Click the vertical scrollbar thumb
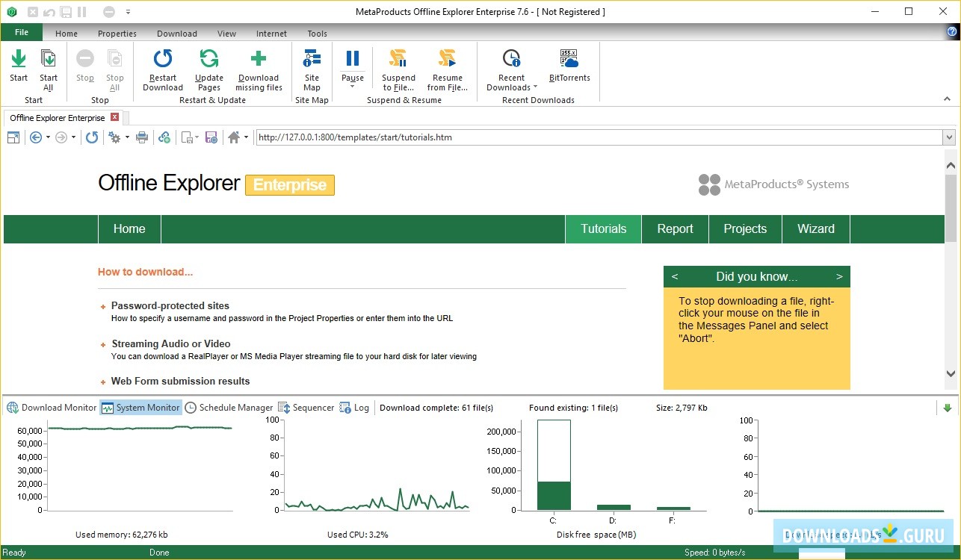 [x=951, y=208]
